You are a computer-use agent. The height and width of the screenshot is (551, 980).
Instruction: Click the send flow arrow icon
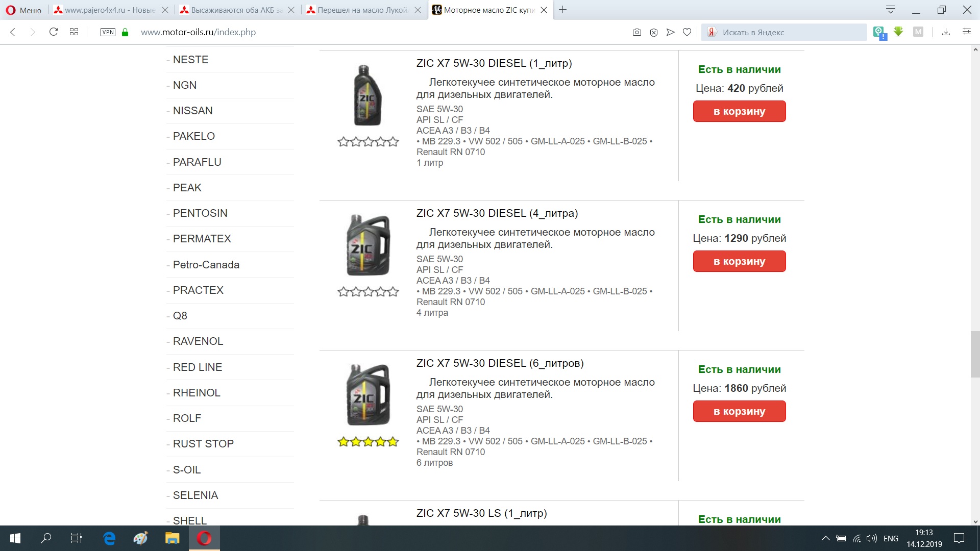pyautogui.click(x=670, y=32)
